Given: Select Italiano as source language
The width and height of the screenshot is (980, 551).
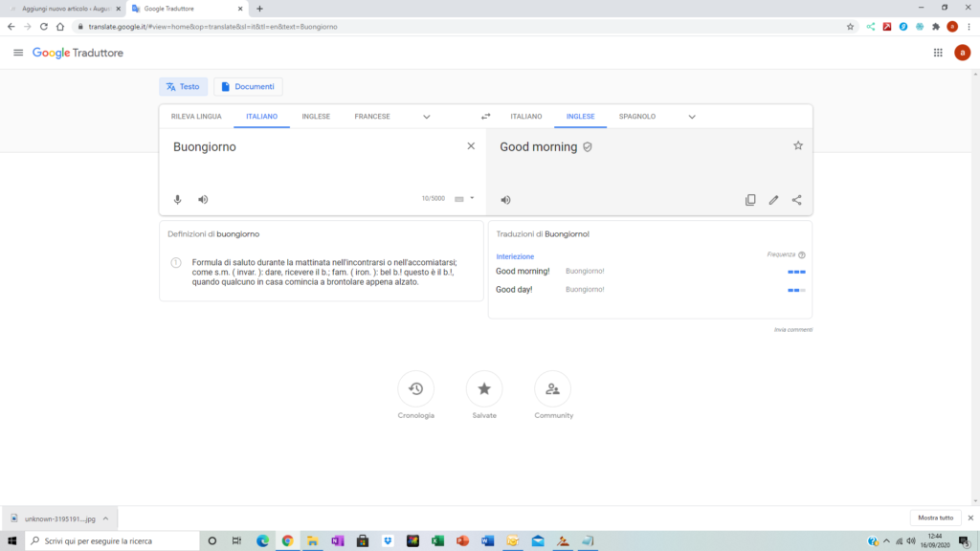Looking at the screenshot, I should pyautogui.click(x=262, y=117).
